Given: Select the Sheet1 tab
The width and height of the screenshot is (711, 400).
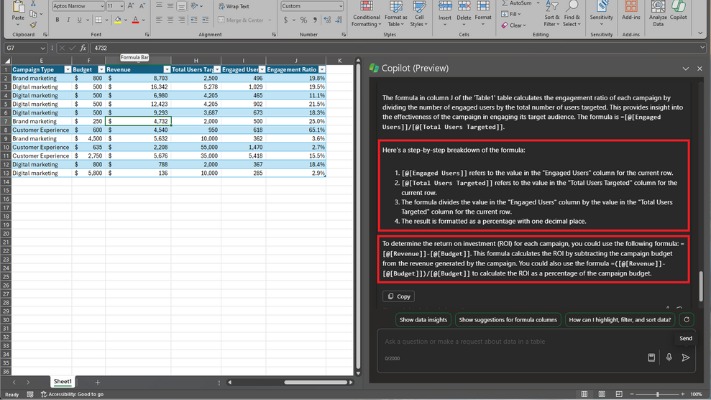Looking at the screenshot, I should click(x=63, y=381).
